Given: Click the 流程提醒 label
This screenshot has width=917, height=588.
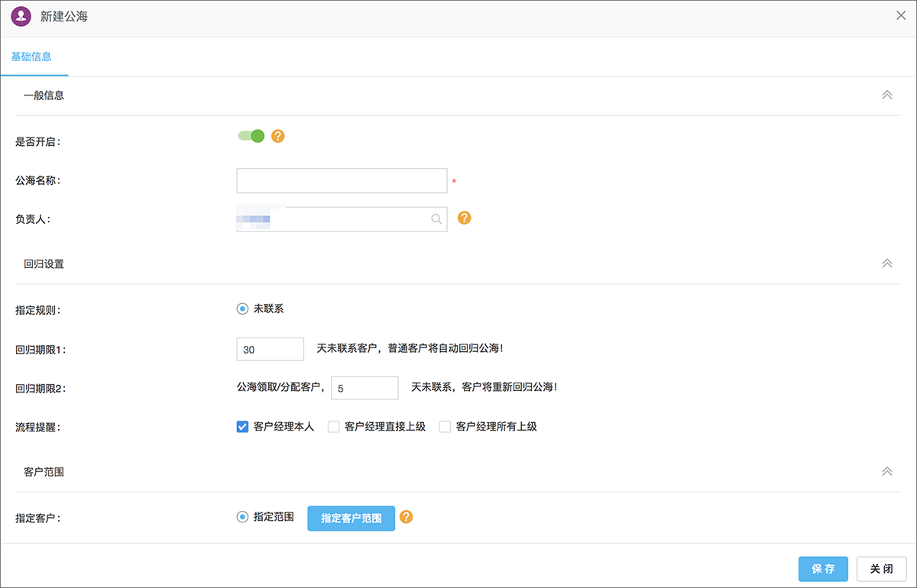Looking at the screenshot, I should (x=38, y=428).
